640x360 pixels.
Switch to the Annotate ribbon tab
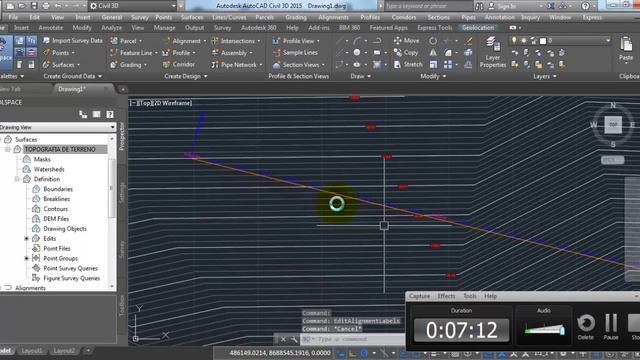coord(51,28)
